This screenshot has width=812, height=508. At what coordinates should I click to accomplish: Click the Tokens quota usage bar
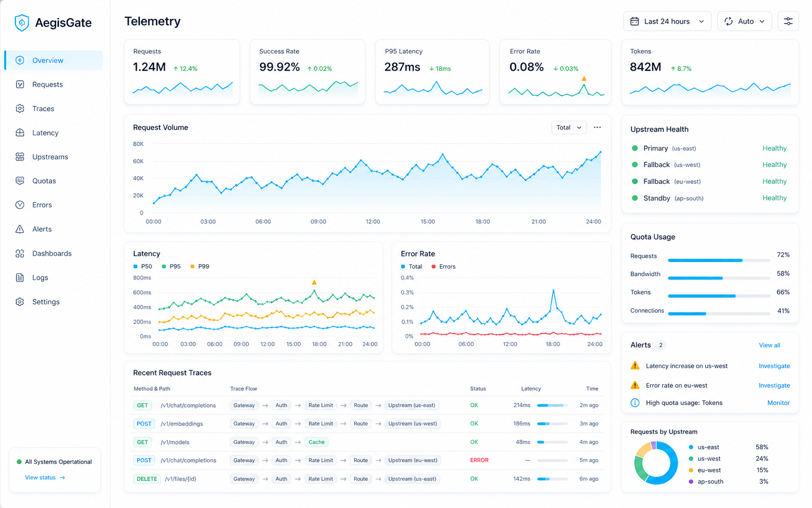pyautogui.click(x=719, y=296)
